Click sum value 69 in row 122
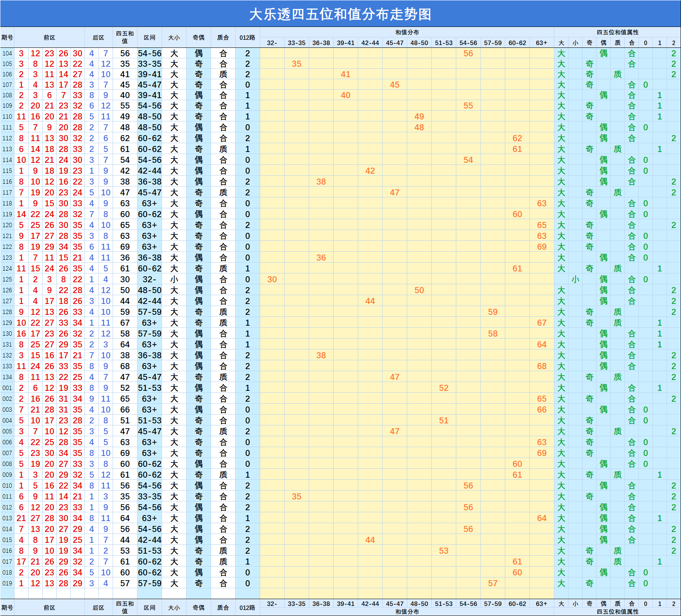 pyautogui.click(x=125, y=246)
